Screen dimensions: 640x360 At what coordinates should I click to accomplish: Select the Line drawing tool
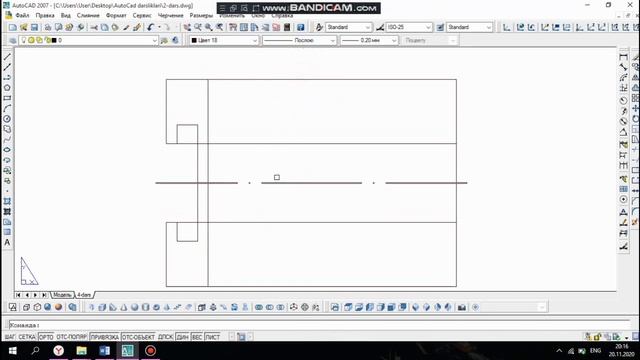coord(7,57)
